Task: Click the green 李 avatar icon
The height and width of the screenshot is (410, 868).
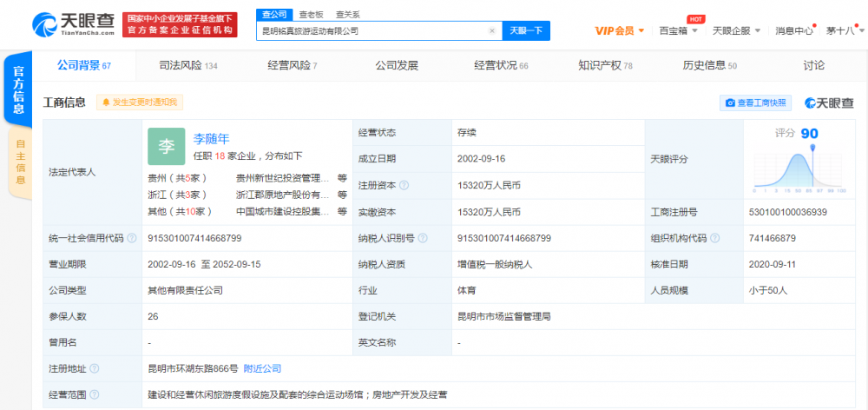Action: pos(166,146)
